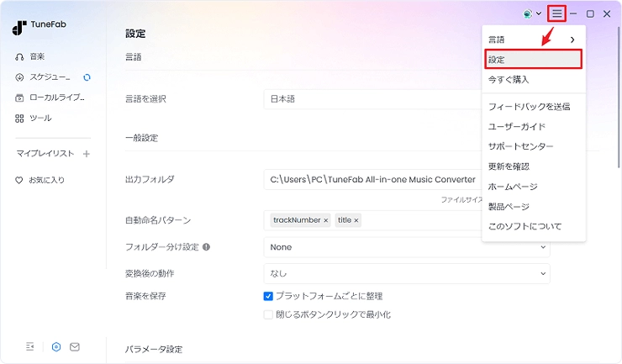Enable 閉じるボタンクリックで最小化 checkbox
The height and width of the screenshot is (364, 622).
[x=268, y=314]
